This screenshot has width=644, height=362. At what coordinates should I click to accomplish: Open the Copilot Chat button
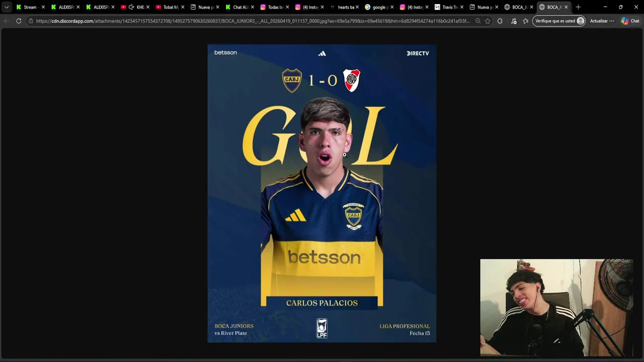coord(630,21)
